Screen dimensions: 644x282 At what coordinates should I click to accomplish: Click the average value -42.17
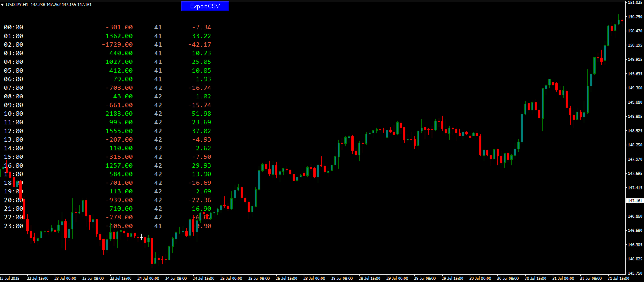coord(200,44)
